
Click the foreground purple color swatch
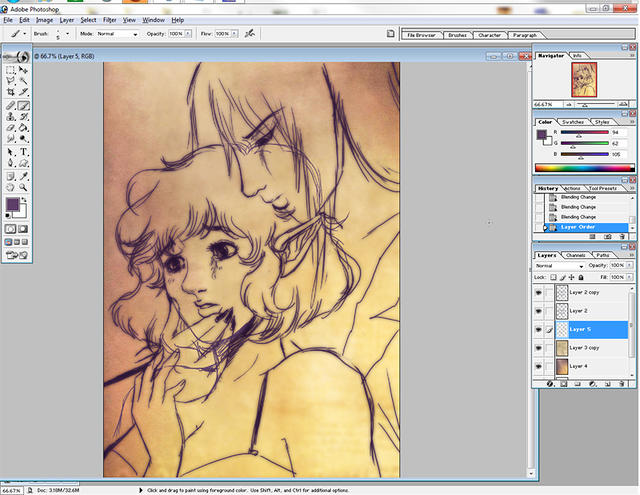[13, 205]
